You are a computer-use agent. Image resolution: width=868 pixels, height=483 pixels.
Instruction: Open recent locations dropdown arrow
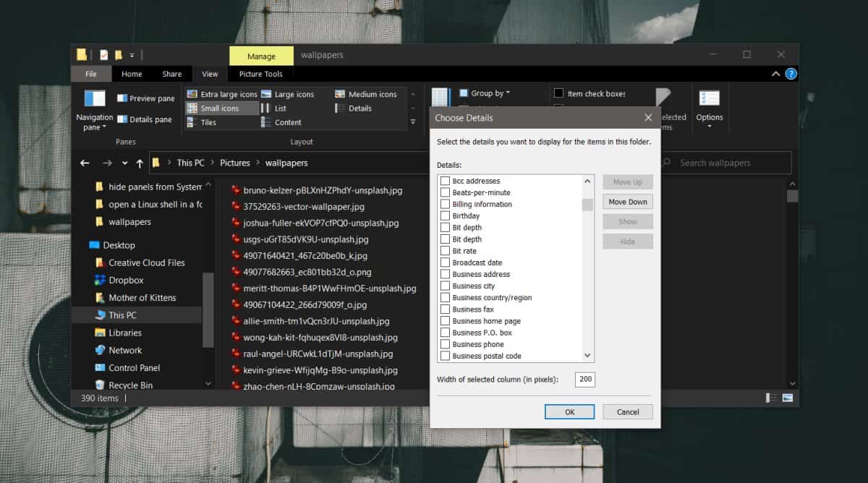(x=125, y=163)
